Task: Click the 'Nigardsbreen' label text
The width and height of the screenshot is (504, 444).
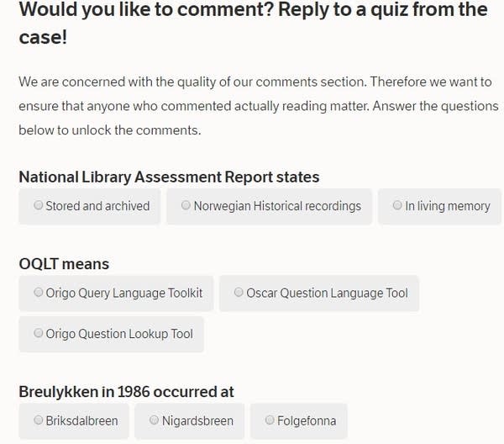Action: point(197,420)
